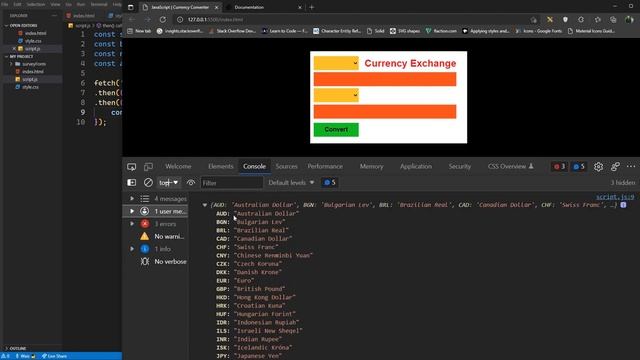Click the extensions puzzle icon in browser toolbar
Screen dimensions: 640x360
[x=581, y=20]
